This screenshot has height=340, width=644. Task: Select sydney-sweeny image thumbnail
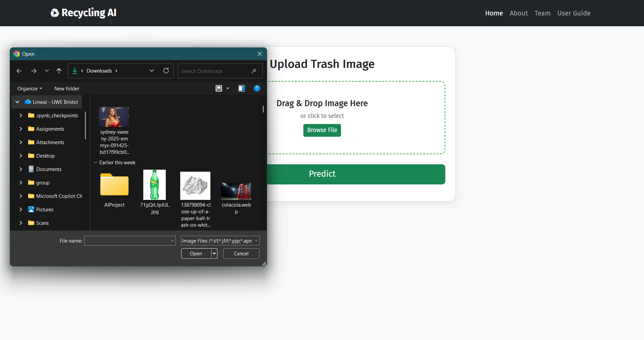(x=114, y=117)
